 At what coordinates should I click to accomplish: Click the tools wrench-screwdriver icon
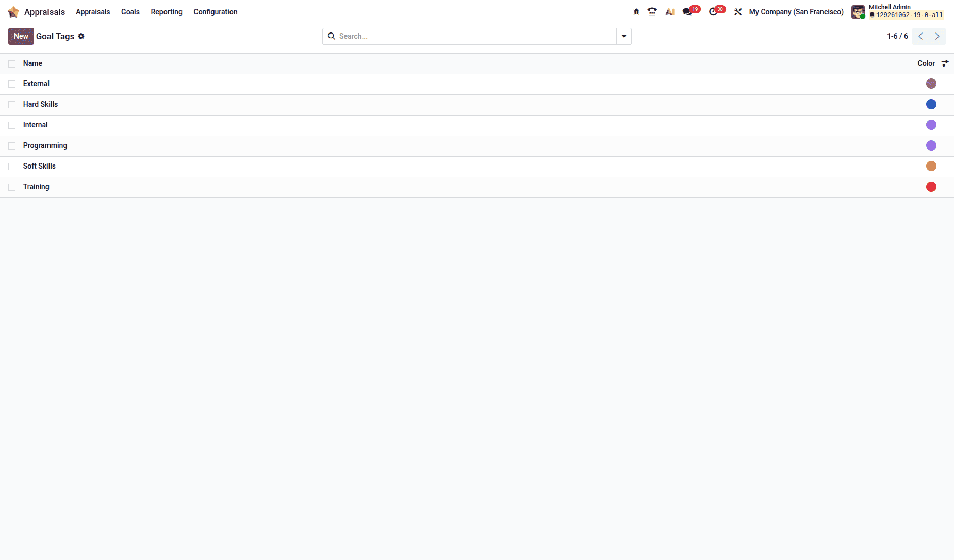point(738,12)
